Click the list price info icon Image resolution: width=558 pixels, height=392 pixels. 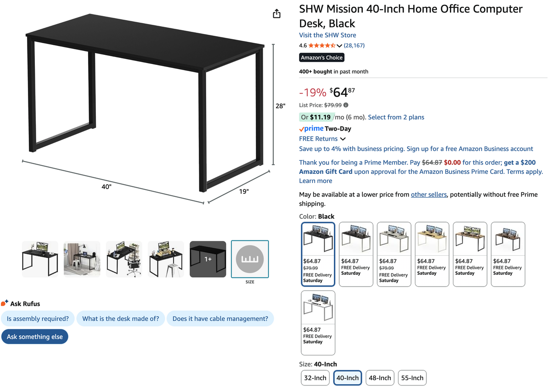click(346, 105)
